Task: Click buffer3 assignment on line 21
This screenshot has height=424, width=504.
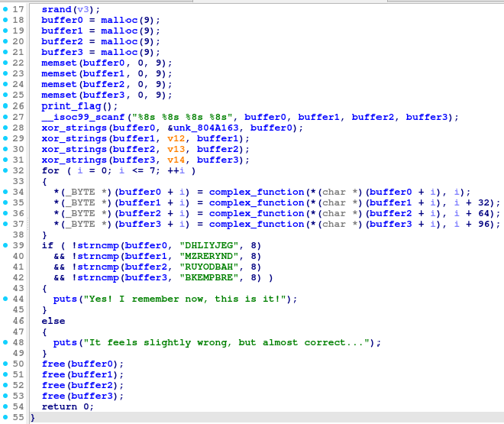Action: pyautogui.click(x=62, y=52)
